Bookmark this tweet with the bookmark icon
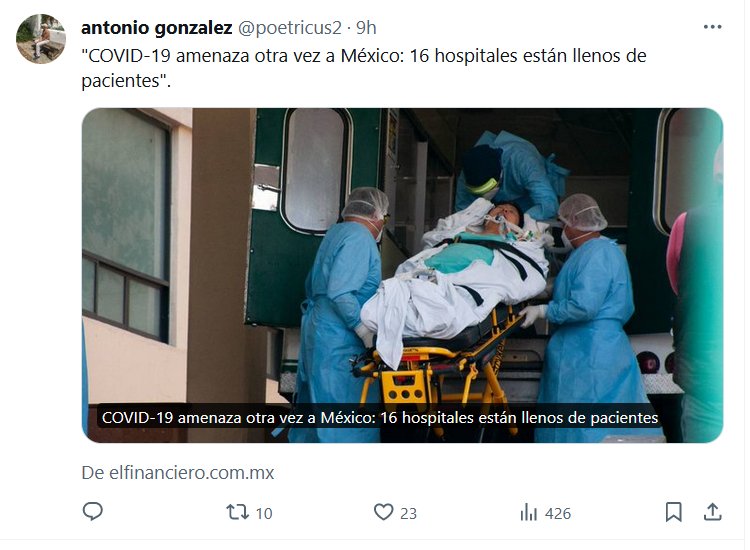 click(x=673, y=512)
